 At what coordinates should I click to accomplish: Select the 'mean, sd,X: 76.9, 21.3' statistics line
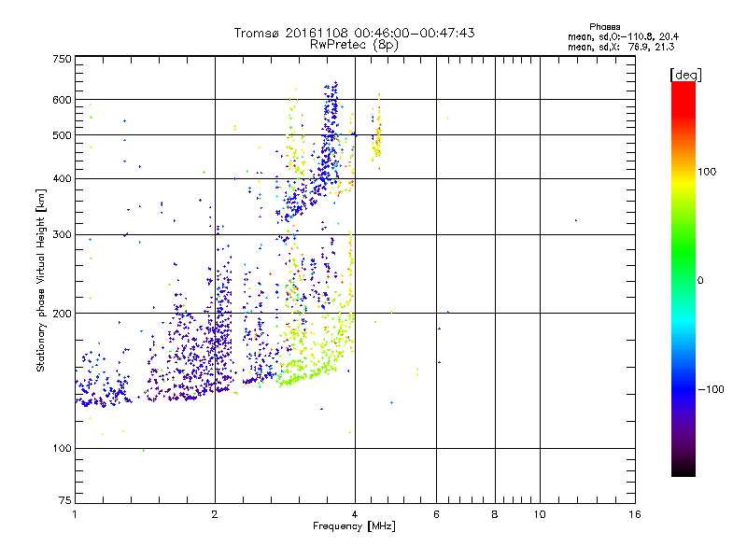point(621,47)
